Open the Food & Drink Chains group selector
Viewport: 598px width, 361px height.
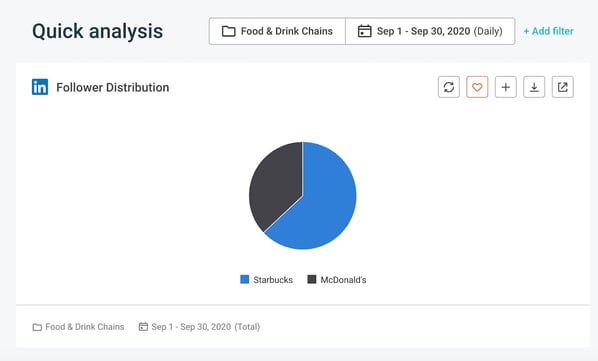277,31
